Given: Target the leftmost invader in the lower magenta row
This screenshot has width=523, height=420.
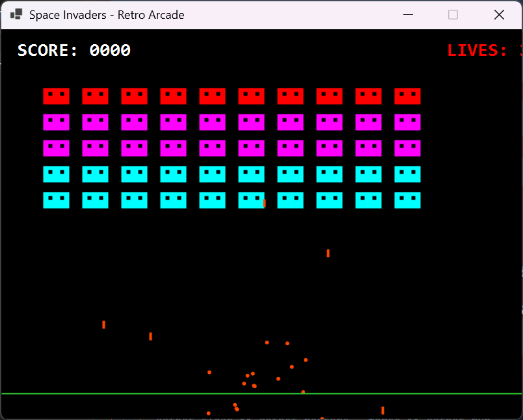Looking at the screenshot, I should [57, 148].
